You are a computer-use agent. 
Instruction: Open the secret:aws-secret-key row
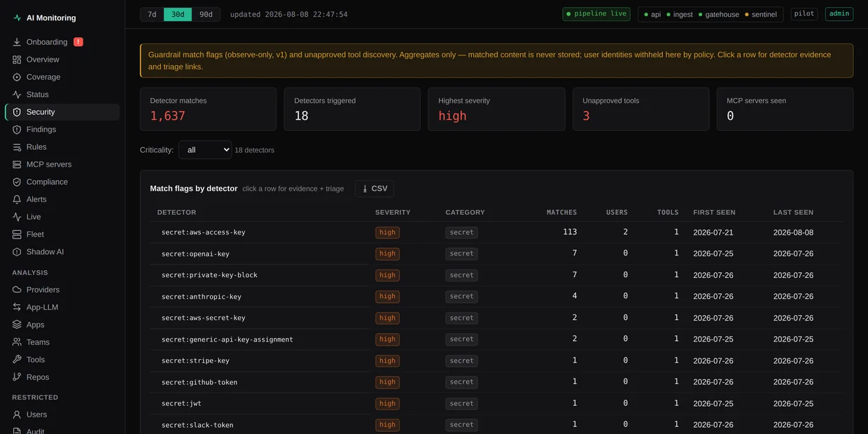click(496, 318)
